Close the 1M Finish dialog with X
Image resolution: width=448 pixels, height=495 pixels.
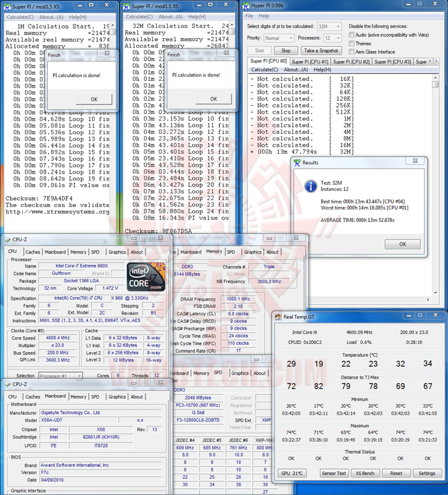pyautogui.click(x=107, y=53)
